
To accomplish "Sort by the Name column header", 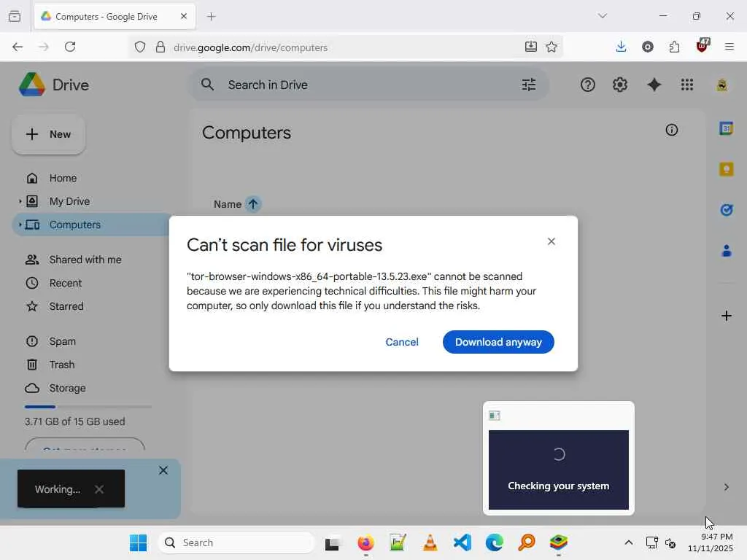I will pos(228,204).
